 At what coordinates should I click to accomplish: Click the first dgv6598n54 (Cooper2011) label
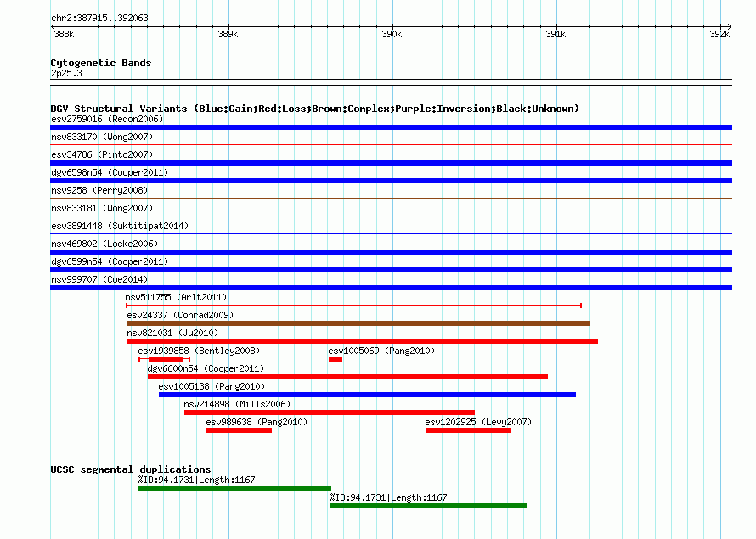click(x=110, y=172)
